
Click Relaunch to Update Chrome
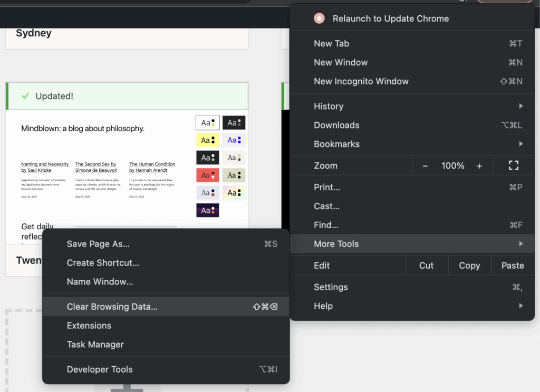pos(391,18)
